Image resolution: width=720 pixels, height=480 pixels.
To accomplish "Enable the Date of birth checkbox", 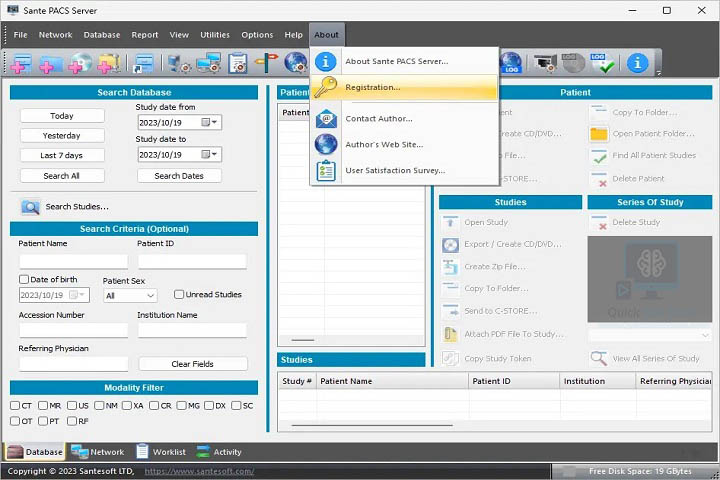I will click(x=24, y=279).
